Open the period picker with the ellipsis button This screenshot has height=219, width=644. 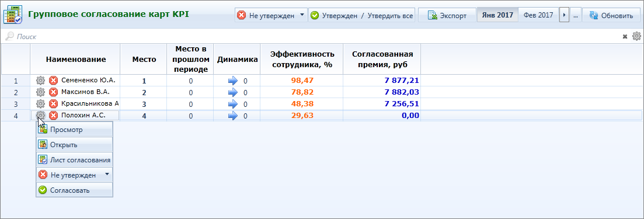tap(576, 16)
